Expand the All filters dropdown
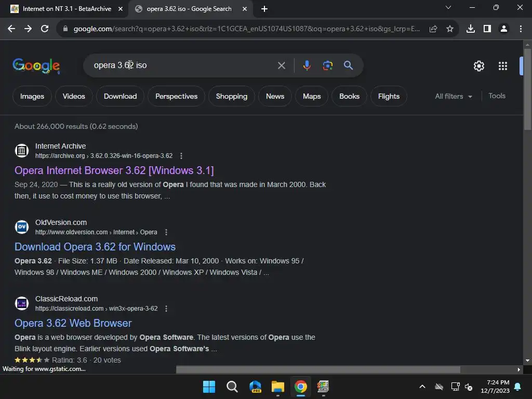The height and width of the screenshot is (399, 532). [454, 96]
